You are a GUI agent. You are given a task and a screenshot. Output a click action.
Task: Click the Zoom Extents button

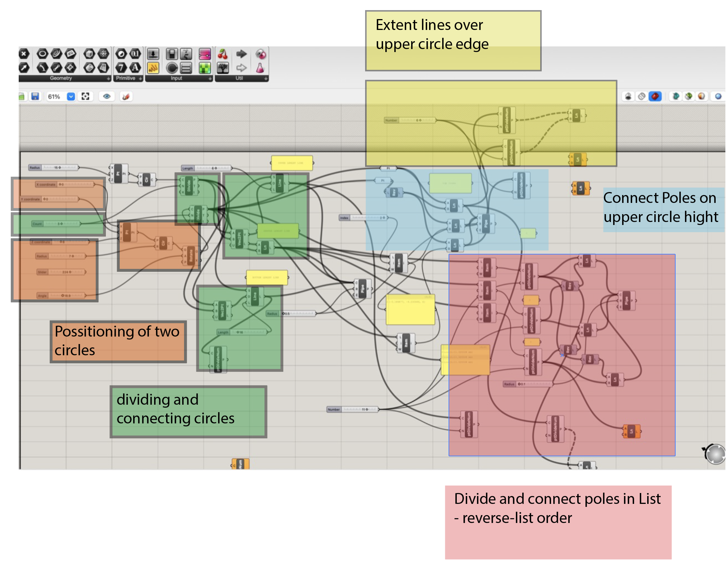[x=86, y=97]
